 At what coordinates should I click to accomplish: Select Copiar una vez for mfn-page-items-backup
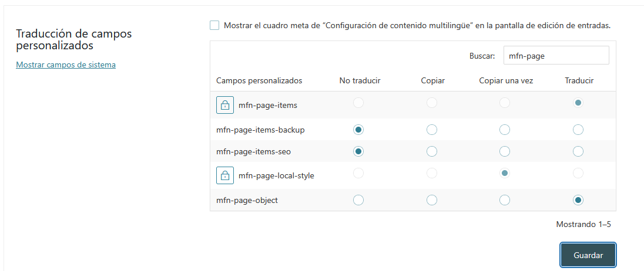(x=505, y=130)
